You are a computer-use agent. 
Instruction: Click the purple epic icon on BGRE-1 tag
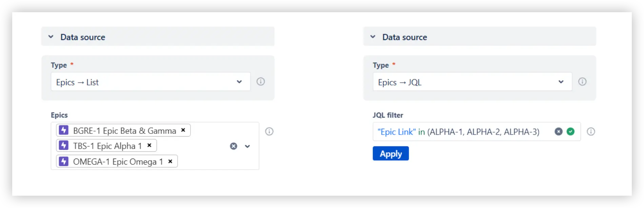[63, 130]
